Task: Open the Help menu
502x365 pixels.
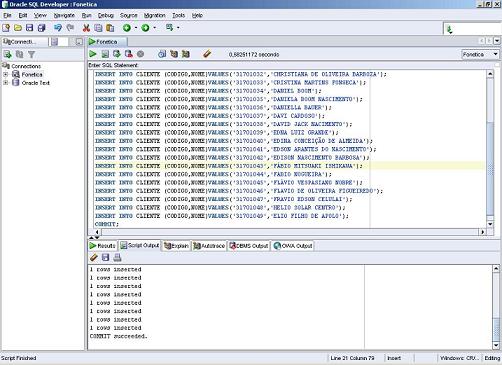Action: pyautogui.click(x=197, y=15)
